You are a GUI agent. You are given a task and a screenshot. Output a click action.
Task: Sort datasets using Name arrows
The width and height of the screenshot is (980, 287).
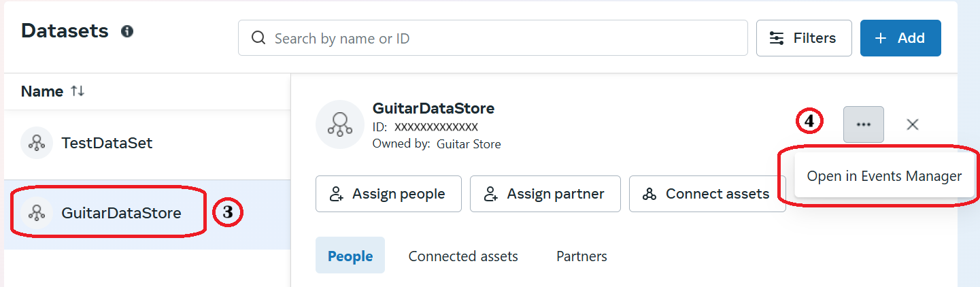[78, 91]
